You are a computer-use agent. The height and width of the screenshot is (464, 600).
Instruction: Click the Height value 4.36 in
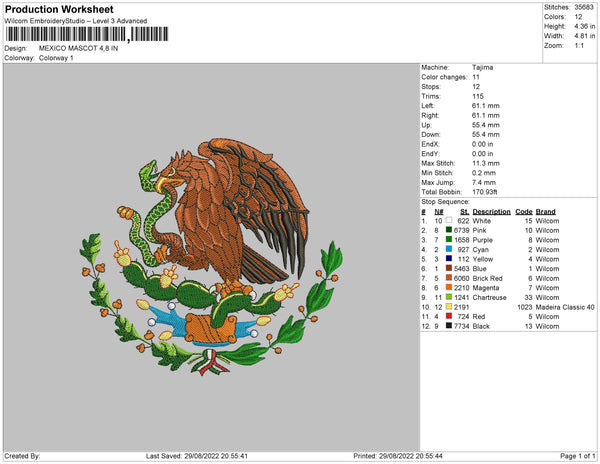pyautogui.click(x=585, y=26)
